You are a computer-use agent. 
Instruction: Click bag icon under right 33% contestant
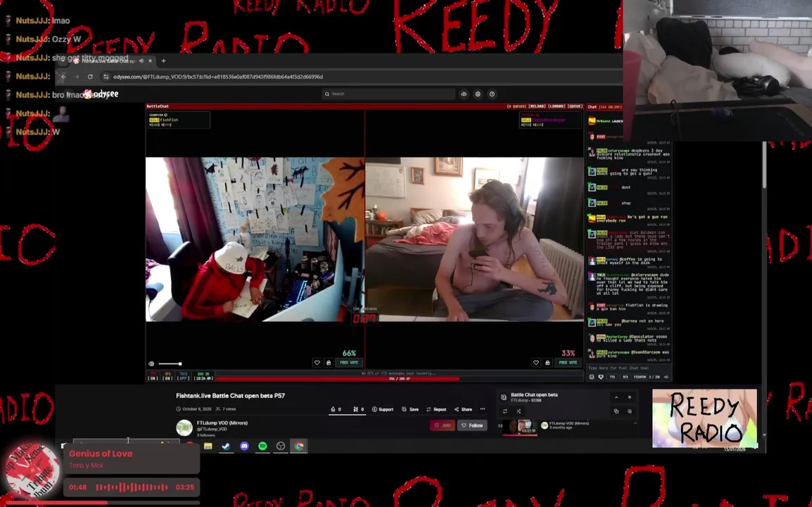pos(547,363)
